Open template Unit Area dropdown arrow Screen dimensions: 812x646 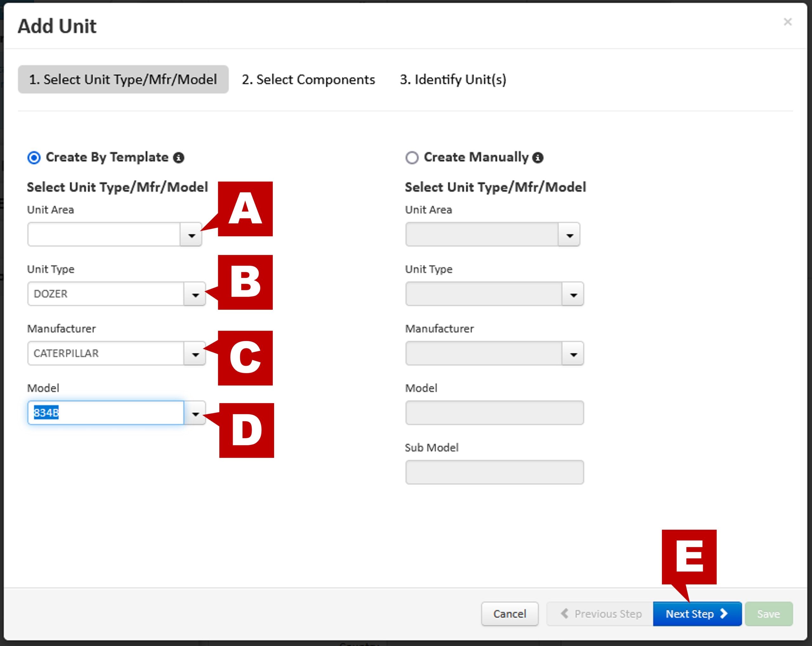pos(191,235)
